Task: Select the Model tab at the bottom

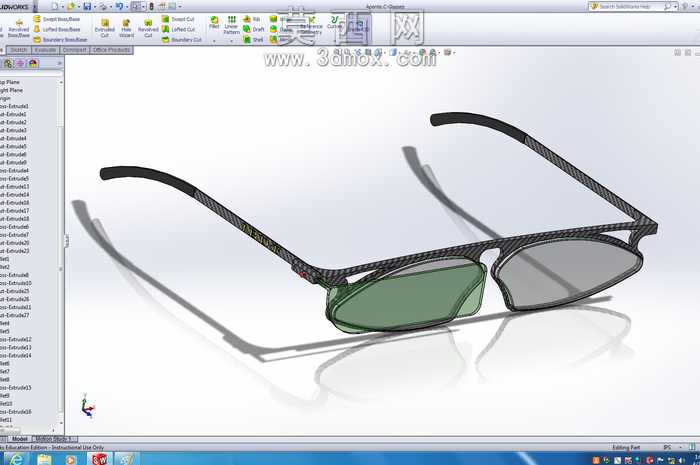Action: pyautogui.click(x=19, y=439)
